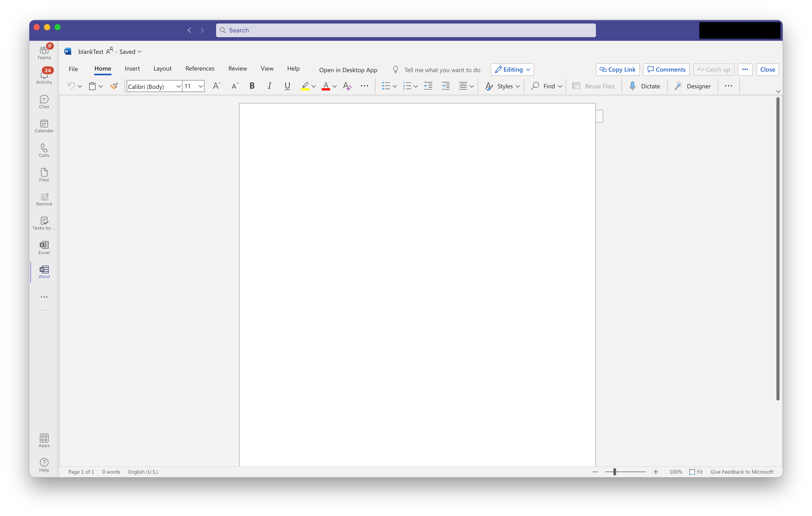The image size is (812, 516).
Task: Toggle italic formatting
Action: pyautogui.click(x=269, y=86)
